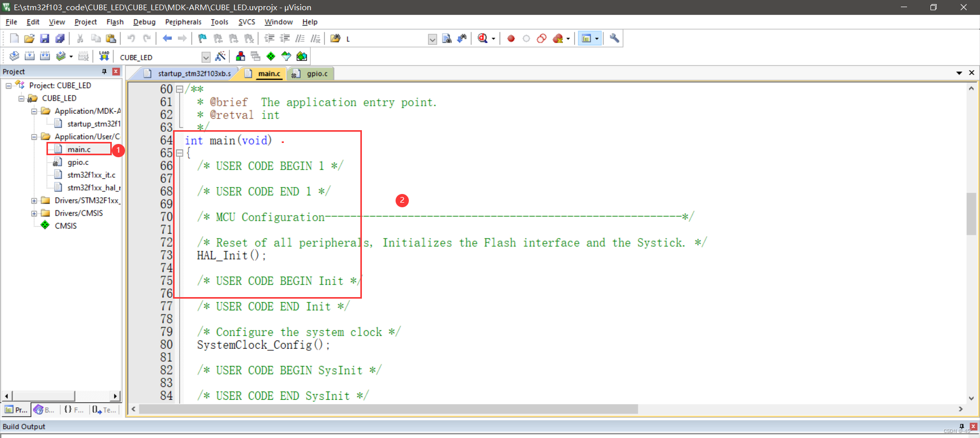
Task: Start the debug session (magnifier d icon)
Action: pos(483,38)
